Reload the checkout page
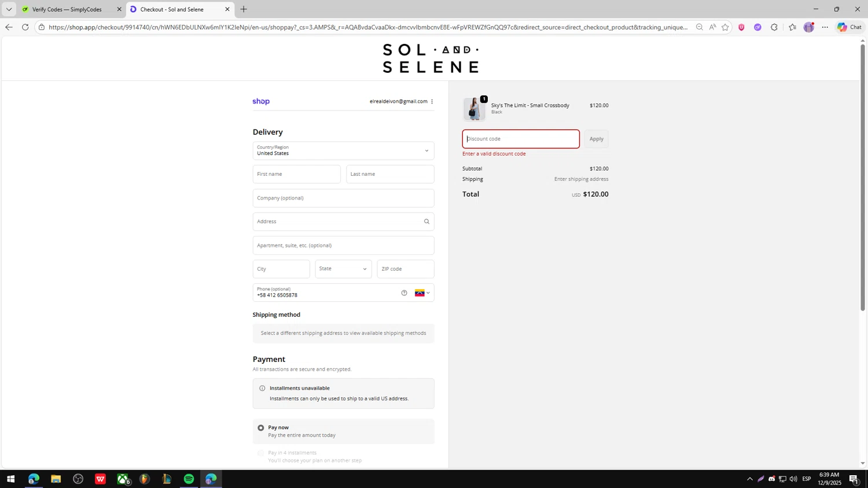 (x=25, y=27)
